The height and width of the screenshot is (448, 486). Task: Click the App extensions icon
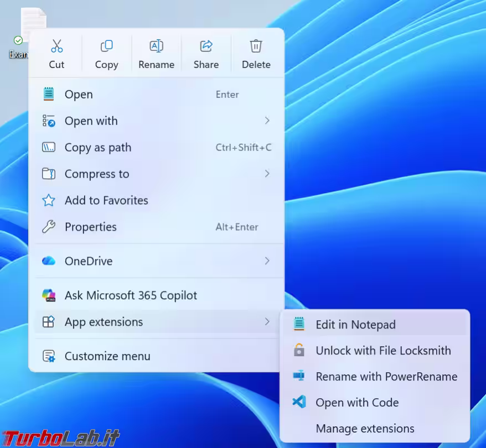tap(49, 322)
